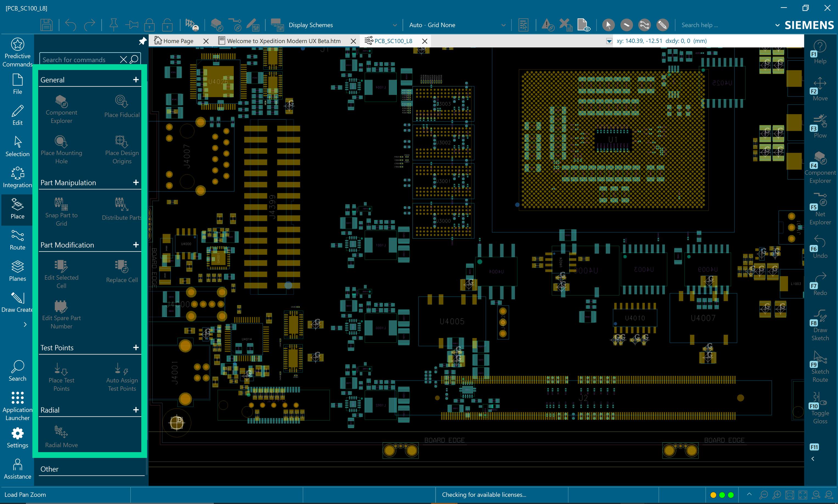Select the Place Fiducial tool
This screenshot has height=504, width=838.
(x=121, y=106)
